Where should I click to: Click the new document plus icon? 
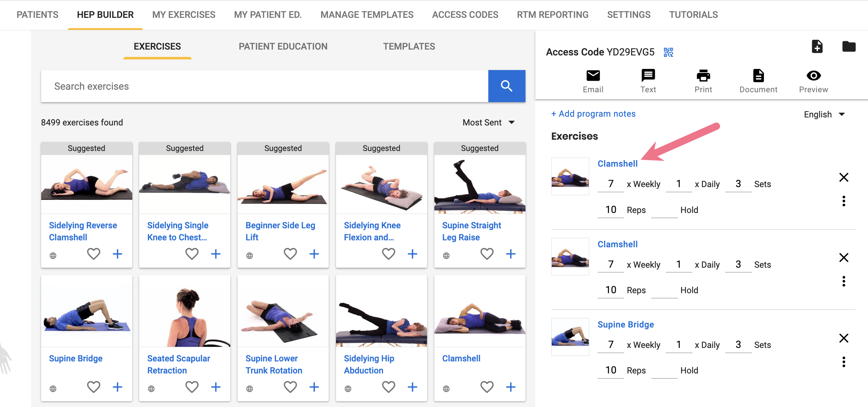tap(817, 47)
